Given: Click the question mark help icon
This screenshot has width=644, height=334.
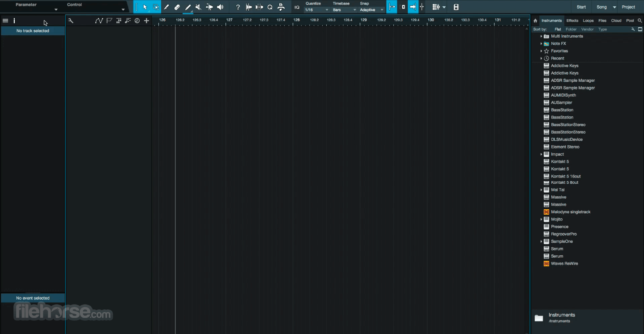Looking at the screenshot, I should [238, 7].
